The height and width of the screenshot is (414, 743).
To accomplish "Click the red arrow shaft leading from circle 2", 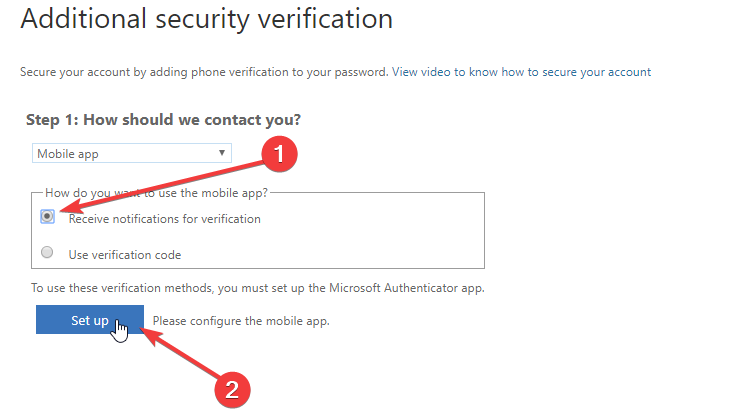I will (190, 359).
